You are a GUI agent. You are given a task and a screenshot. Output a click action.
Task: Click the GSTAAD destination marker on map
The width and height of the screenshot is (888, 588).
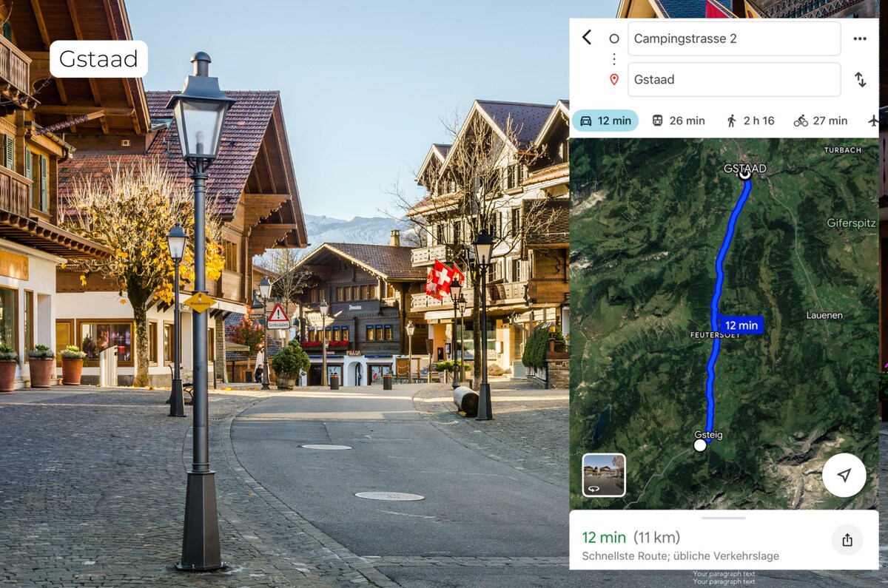point(745,175)
